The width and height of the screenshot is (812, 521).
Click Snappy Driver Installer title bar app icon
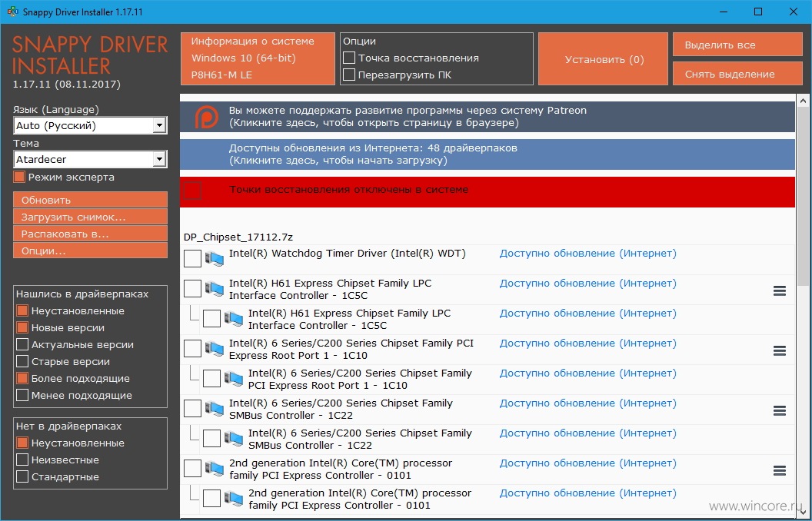[12, 12]
